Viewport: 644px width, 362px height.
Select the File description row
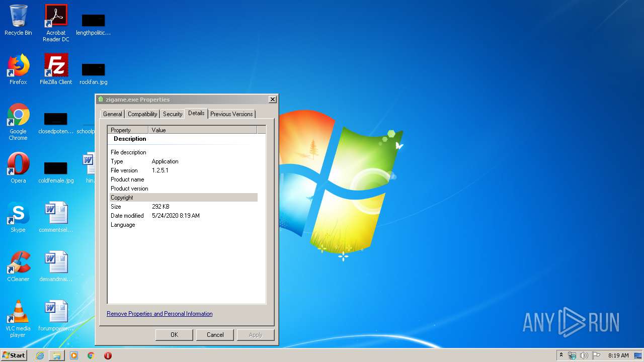pyautogui.click(x=184, y=152)
